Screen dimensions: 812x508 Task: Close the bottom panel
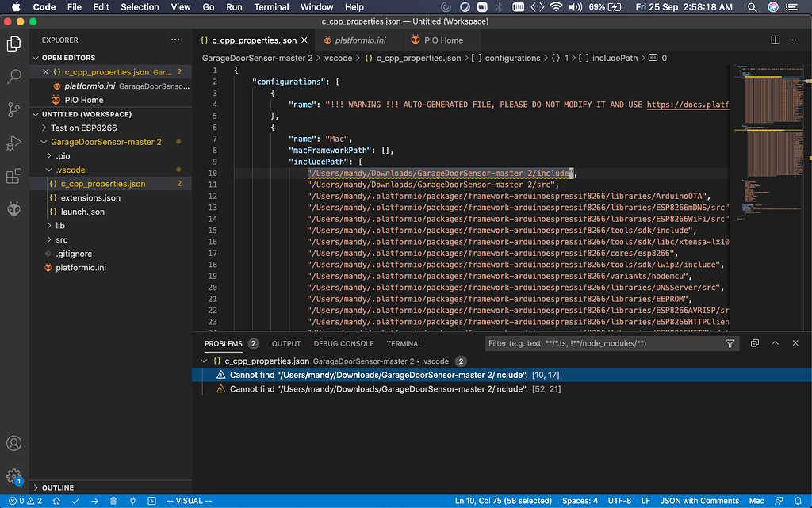[x=795, y=343]
